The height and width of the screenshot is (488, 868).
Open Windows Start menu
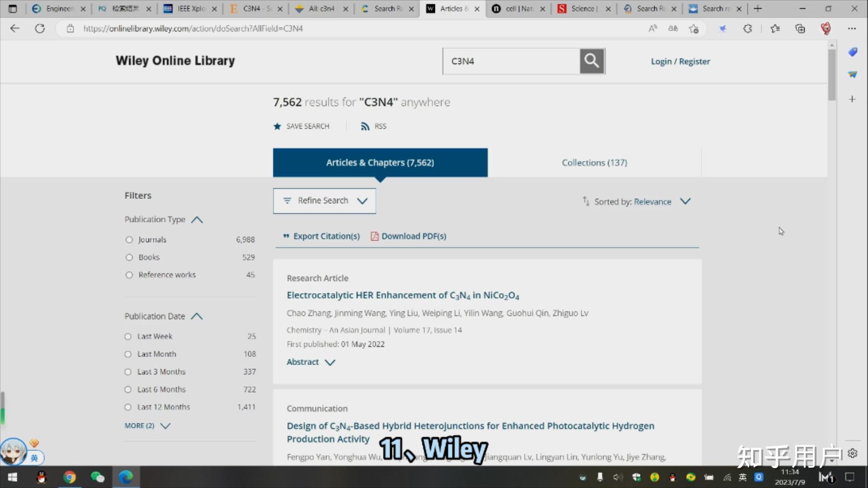click(13, 477)
